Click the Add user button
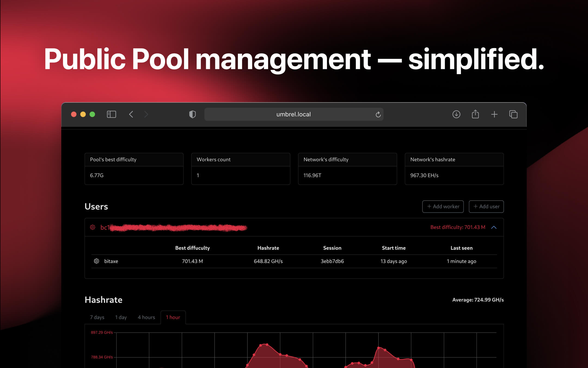The image size is (588, 368). click(x=486, y=206)
